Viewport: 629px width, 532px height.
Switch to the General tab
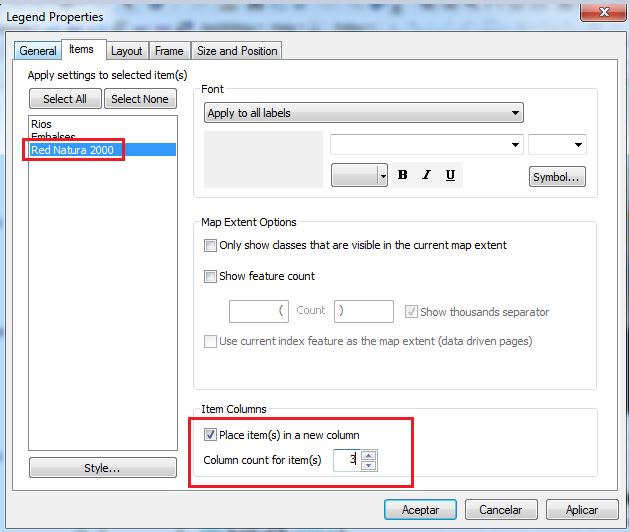tap(38, 50)
